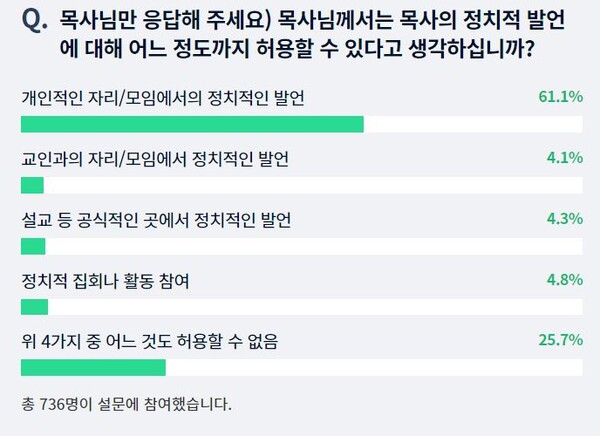Click the 4.1% percentage label
Screen dimensions: 600x436
tap(565, 157)
